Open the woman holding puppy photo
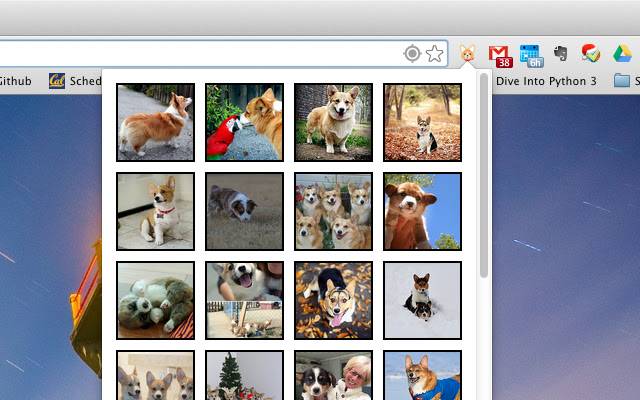640x400 pixels. tap(333, 375)
